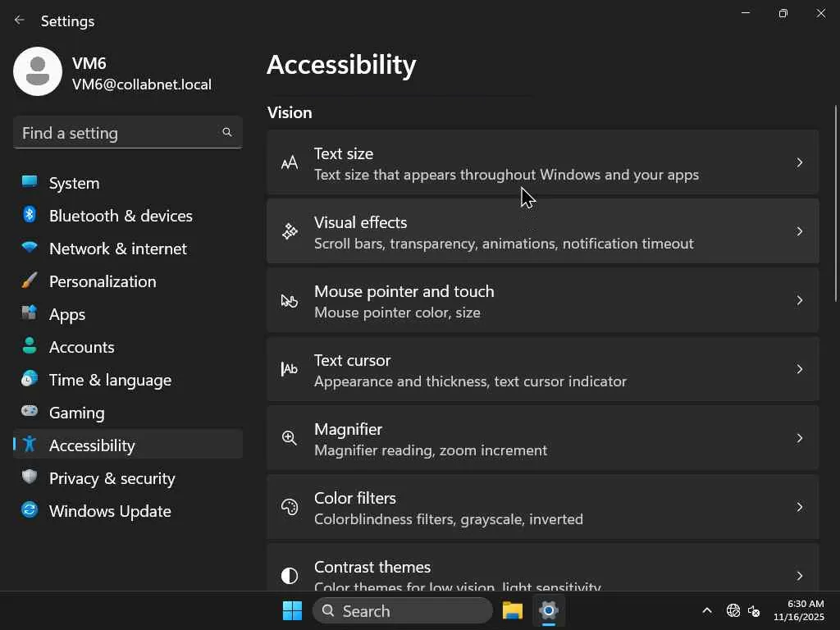Select Personalization in the sidebar
This screenshot has width=840, height=630.
pos(102,281)
